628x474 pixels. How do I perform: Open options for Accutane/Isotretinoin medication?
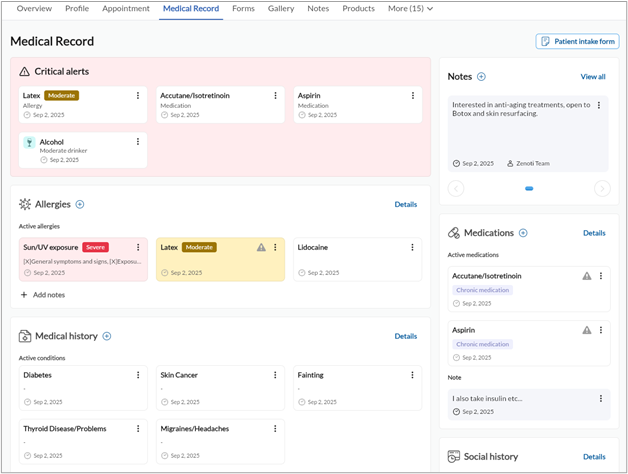pos(601,276)
